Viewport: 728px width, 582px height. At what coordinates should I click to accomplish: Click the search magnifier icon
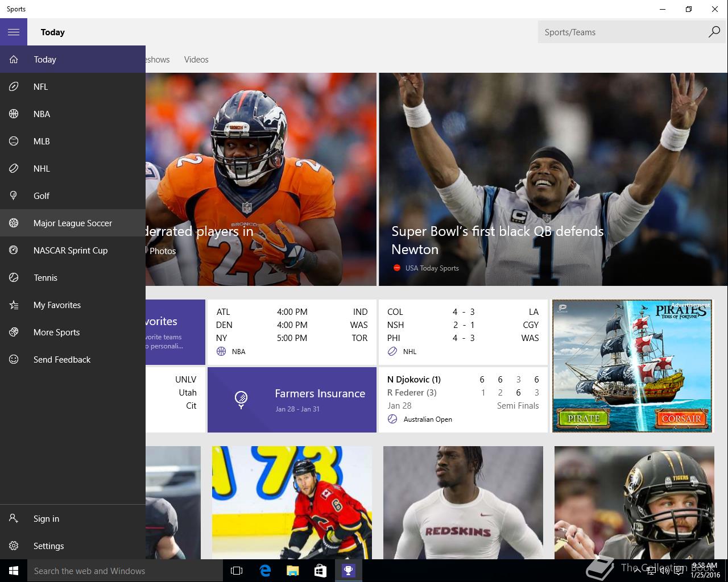714,32
